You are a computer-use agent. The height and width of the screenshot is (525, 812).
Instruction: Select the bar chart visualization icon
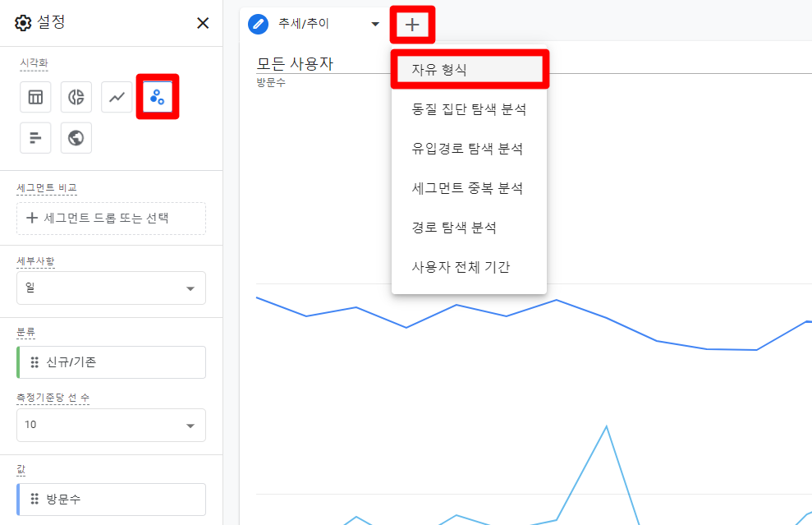point(36,137)
